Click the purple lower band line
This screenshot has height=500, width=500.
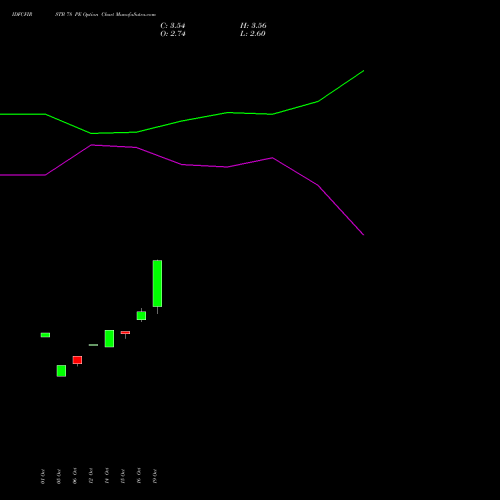pos(182,164)
